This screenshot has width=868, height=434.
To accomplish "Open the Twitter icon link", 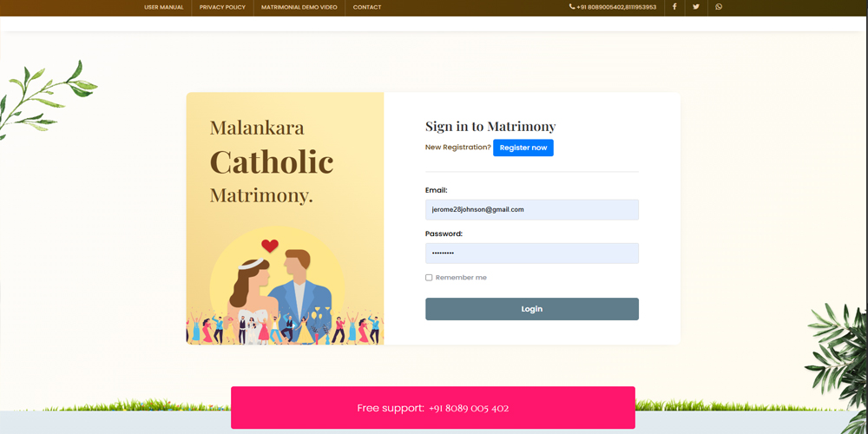I will [696, 7].
